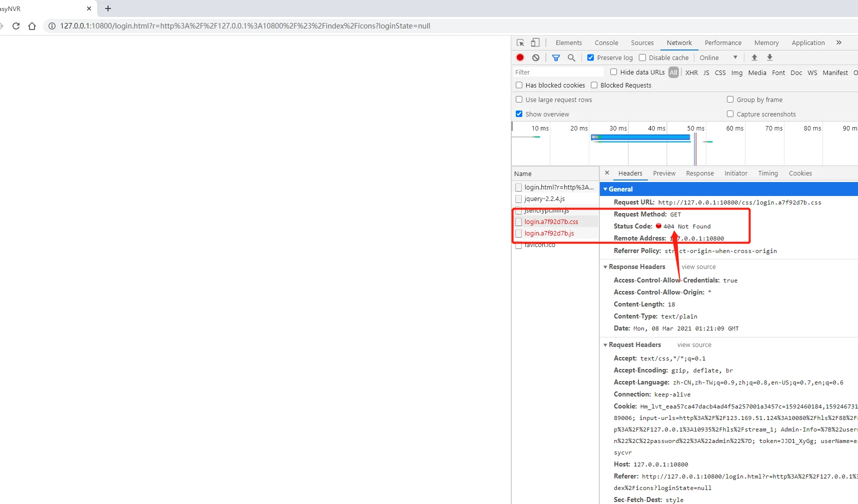The image size is (858, 504).
Task: Enable the Disable cache checkbox
Action: point(643,57)
